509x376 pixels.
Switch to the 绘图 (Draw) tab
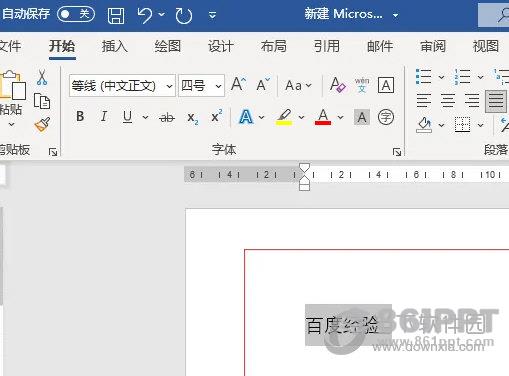click(168, 46)
